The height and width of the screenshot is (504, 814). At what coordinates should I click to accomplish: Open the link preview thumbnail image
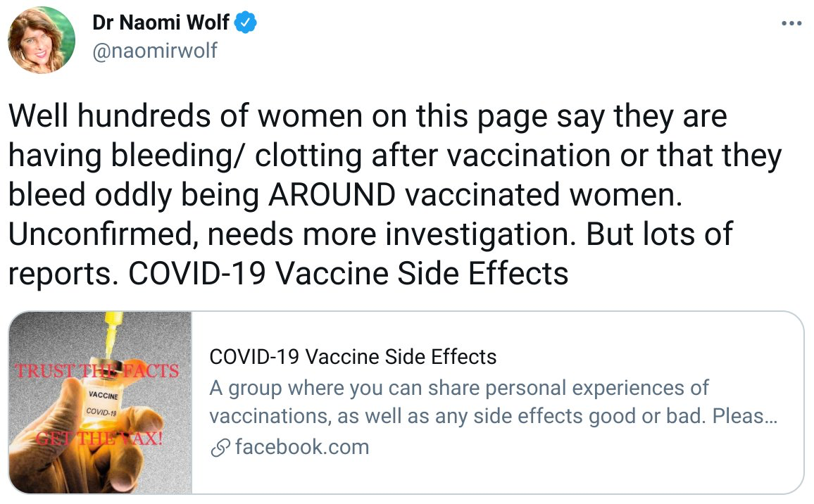100,402
